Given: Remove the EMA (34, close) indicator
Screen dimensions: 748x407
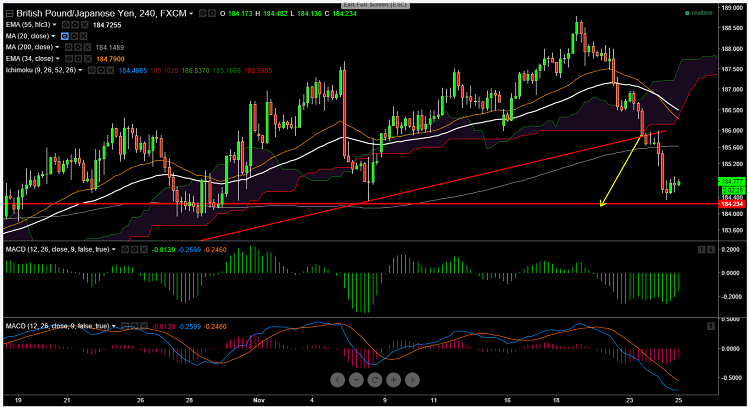Looking at the screenshot, I should [87, 59].
